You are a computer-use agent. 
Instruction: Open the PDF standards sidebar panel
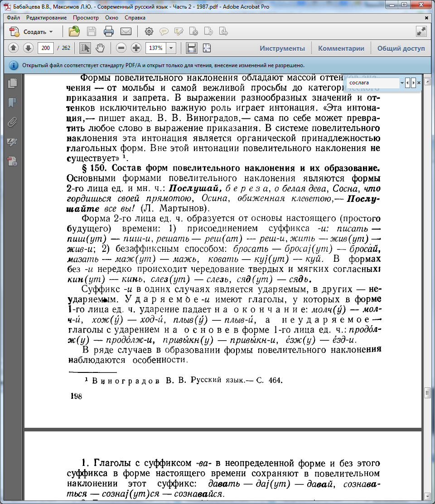(12, 161)
